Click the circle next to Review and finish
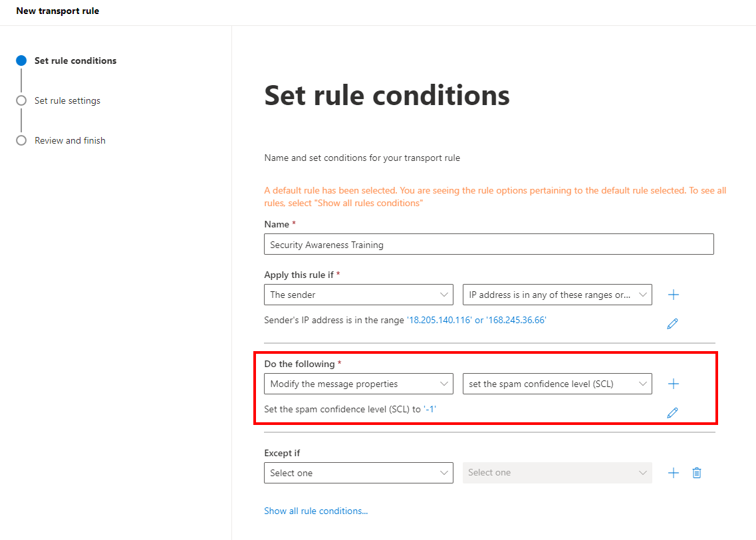Screen dimensions: 756x540 [x=21, y=140]
